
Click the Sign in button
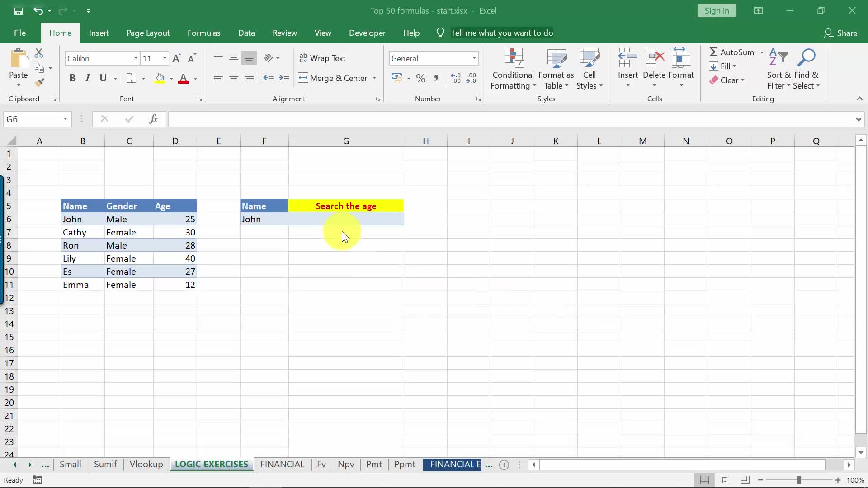[x=717, y=11]
